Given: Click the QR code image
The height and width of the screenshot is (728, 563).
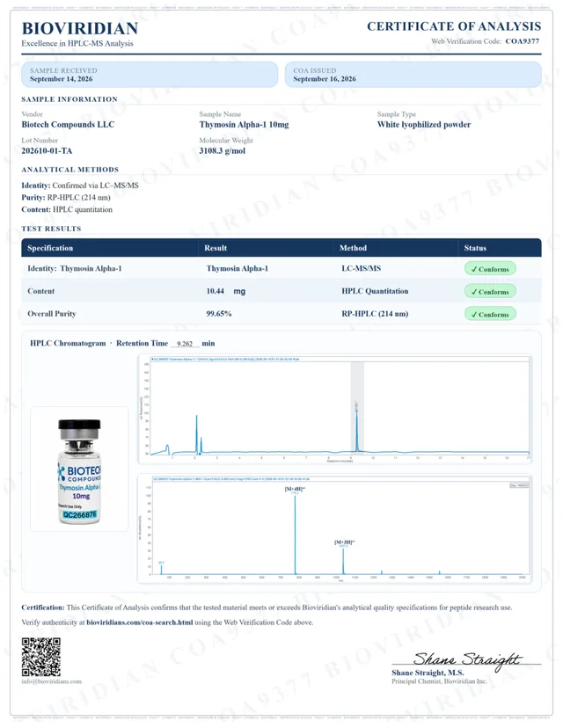Looking at the screenshot, I should click(x=40, y=657).
